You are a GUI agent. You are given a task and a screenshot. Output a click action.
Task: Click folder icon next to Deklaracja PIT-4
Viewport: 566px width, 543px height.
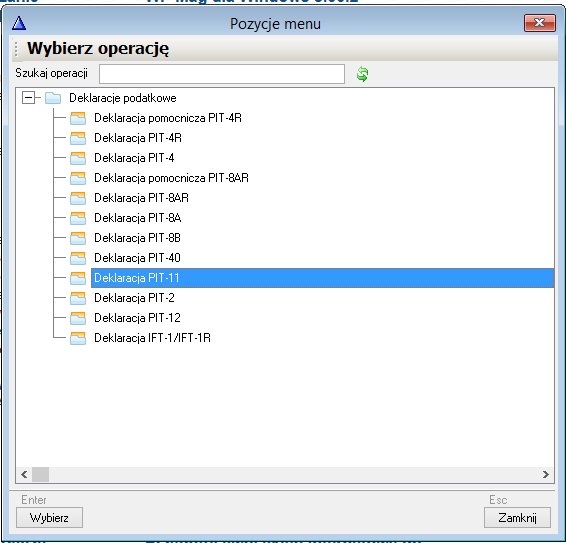pos(78,158)
